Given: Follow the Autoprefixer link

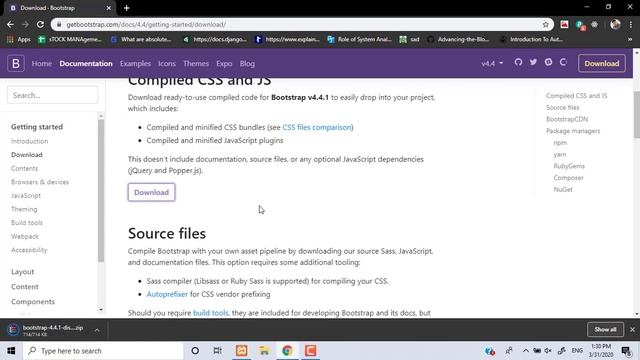Looking at the screenshot, I should [x=167, y=294].
